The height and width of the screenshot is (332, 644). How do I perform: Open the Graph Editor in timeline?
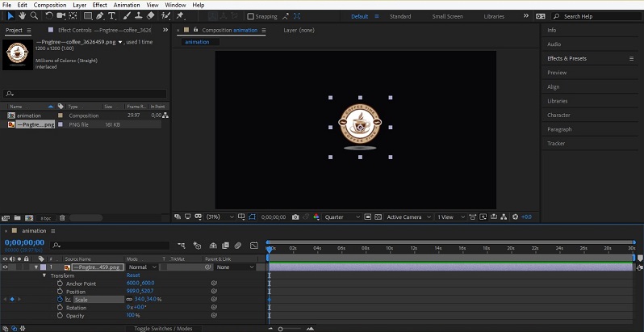[254, 246]
